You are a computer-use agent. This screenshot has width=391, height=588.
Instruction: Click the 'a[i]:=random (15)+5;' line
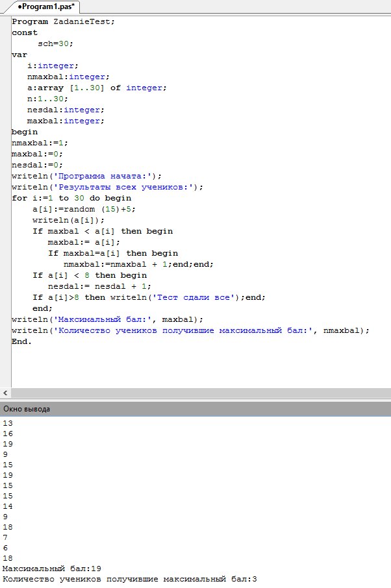click(x=84, y=209)
